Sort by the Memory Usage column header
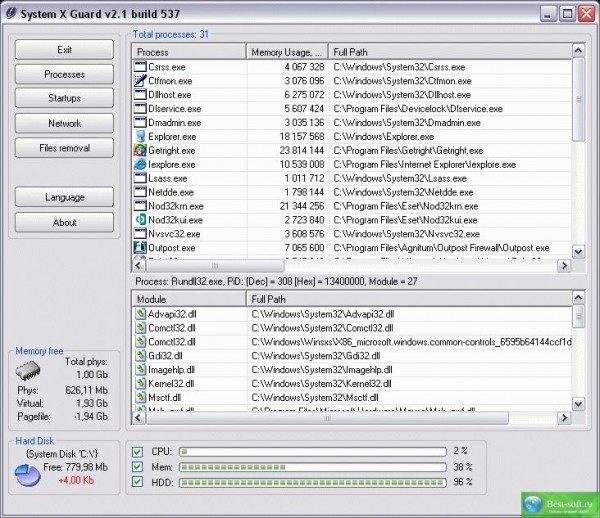The height and width of the screenshot is (518, 600). coord(287,52)
